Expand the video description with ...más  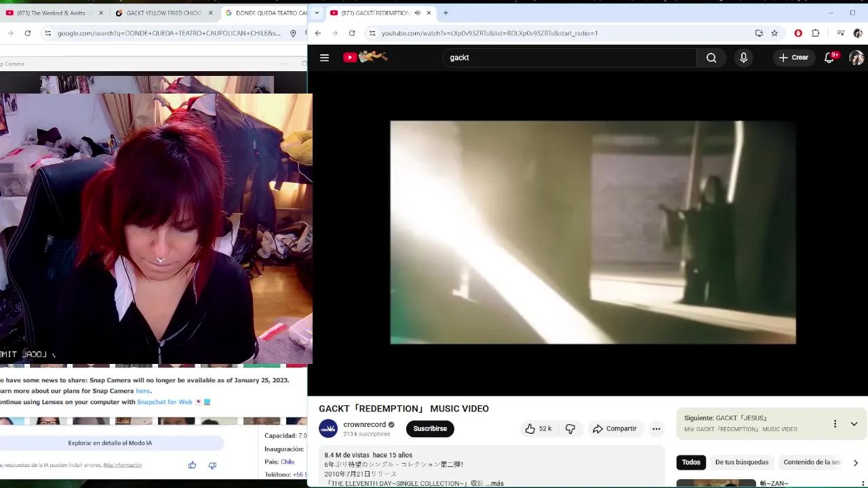[x=494, y=483]
